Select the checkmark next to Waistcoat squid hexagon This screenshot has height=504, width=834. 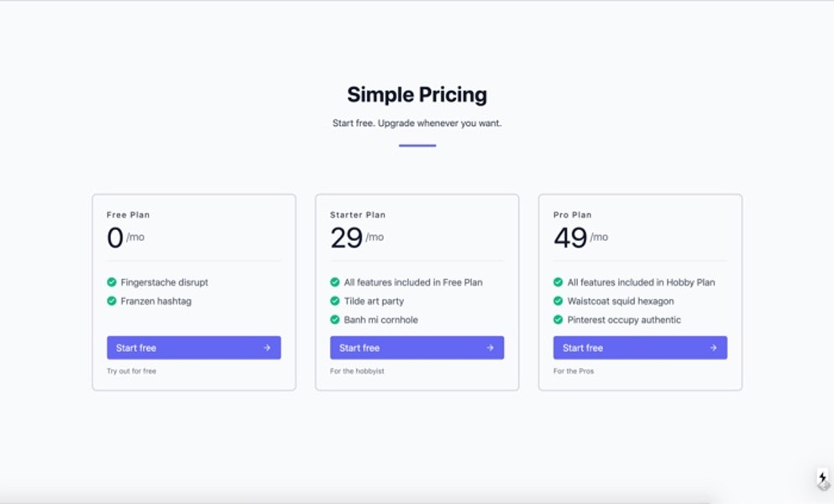pyautogui.click(x=557, y=301)
